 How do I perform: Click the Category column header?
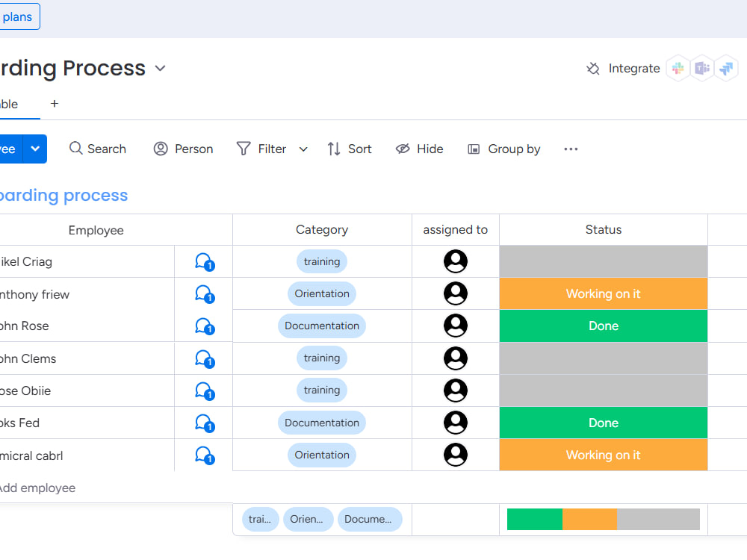(x=322, y=229)
